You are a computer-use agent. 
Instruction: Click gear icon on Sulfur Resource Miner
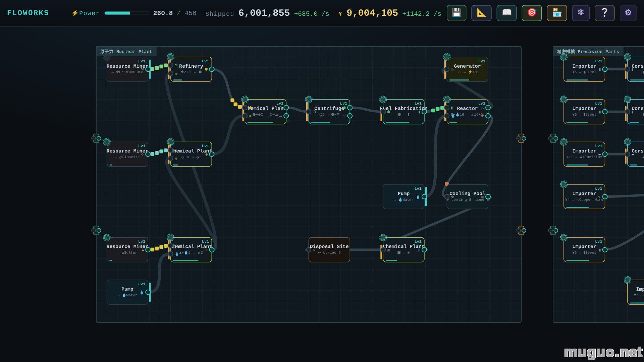107,237
